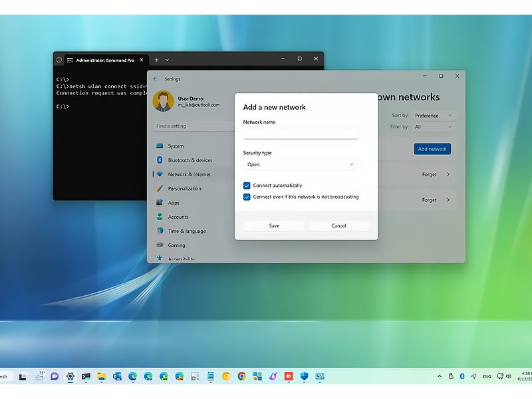Screen dimensions: 532x399
Task: Open terminal profile dropdown arrow
Action: coord(167,60)
